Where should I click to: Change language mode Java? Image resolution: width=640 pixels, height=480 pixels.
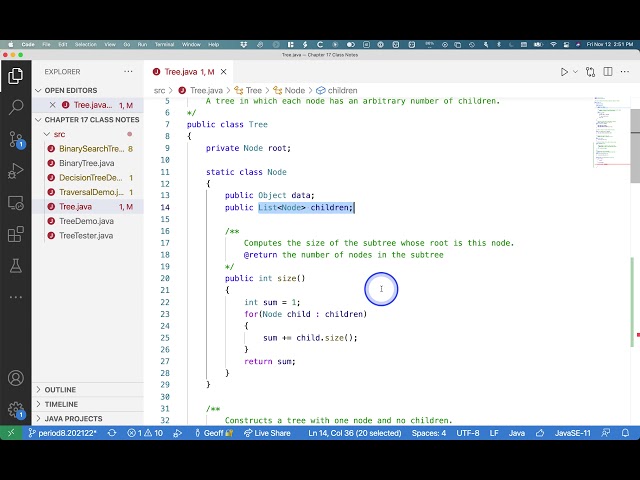[517, 433]
